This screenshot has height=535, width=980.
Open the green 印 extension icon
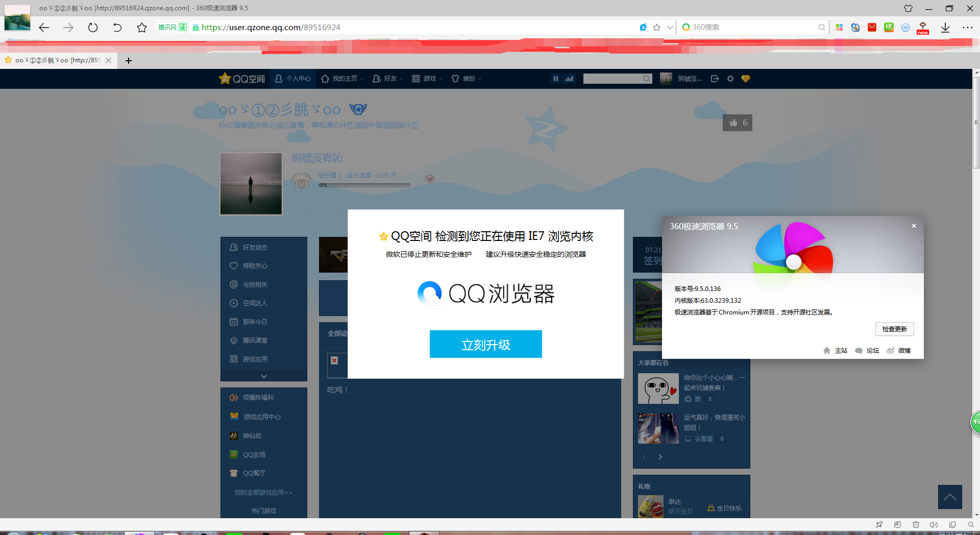pyautogui.click(x=889, y=28)
